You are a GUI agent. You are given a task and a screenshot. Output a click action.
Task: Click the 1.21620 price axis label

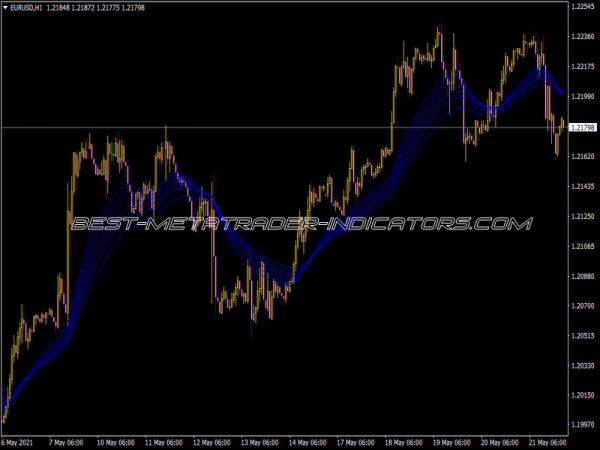click(581, 157)
